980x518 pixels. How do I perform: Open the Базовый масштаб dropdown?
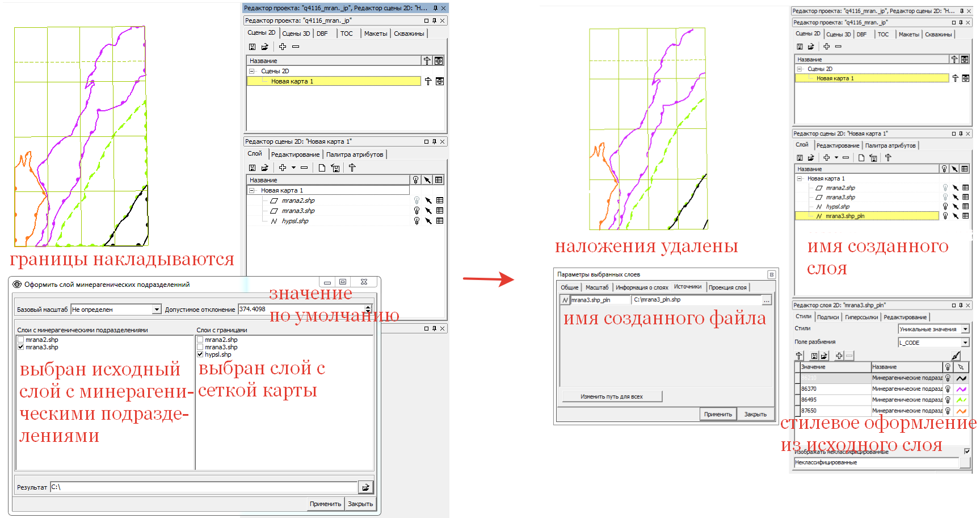tap(157, 310)
